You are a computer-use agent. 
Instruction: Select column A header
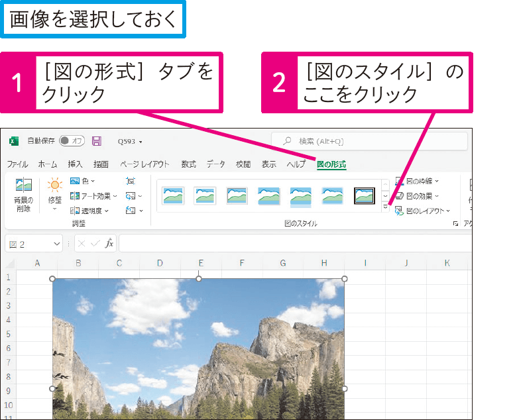point(37,263)
